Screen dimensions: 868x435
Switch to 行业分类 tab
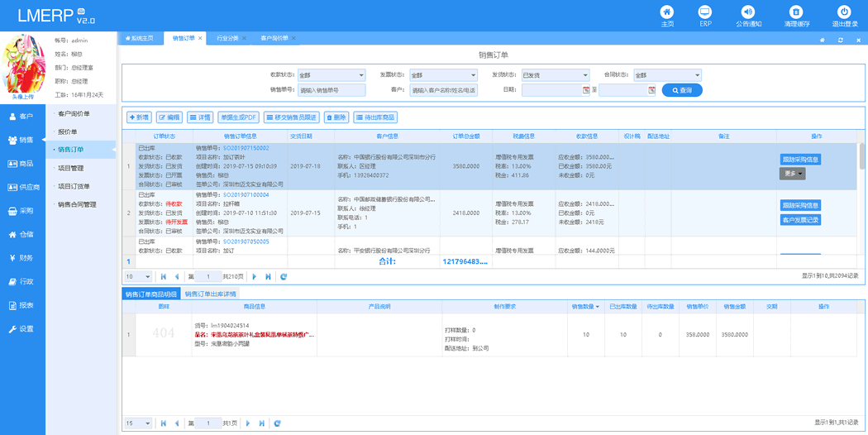[x=227, y=38]
